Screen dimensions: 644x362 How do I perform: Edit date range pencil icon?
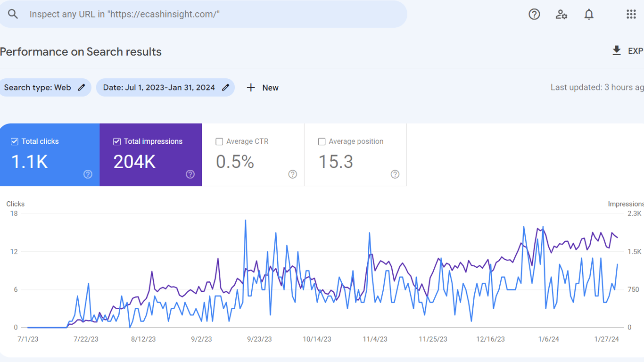pos(226,87)
